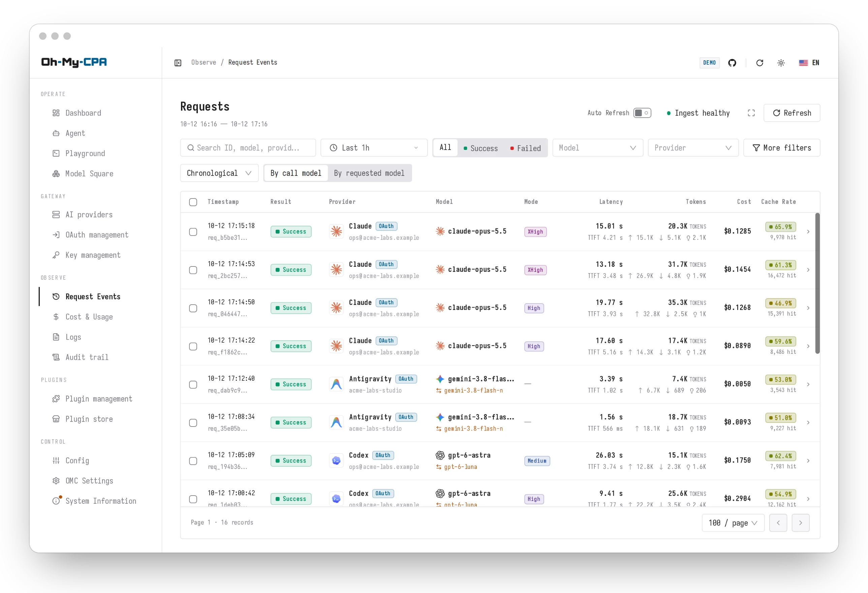Select the req_dab9c9 row checkbox

click(x=193, y=385)
